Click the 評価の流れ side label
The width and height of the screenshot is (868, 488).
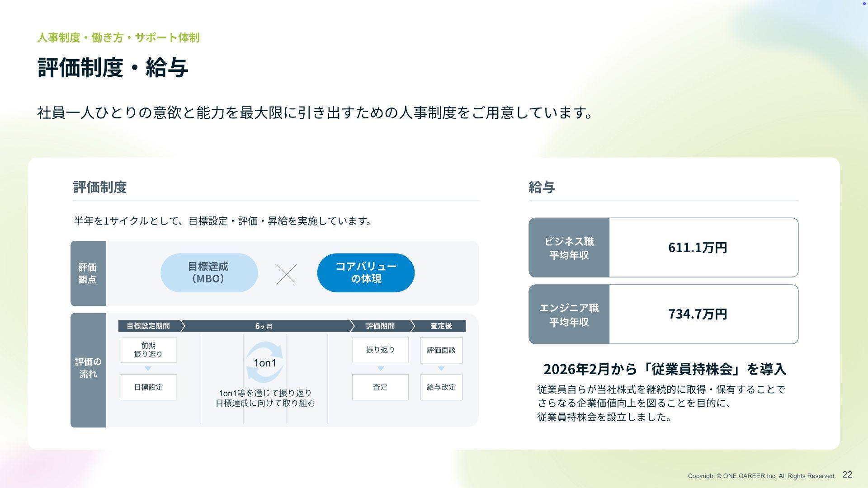click(88, 368)
